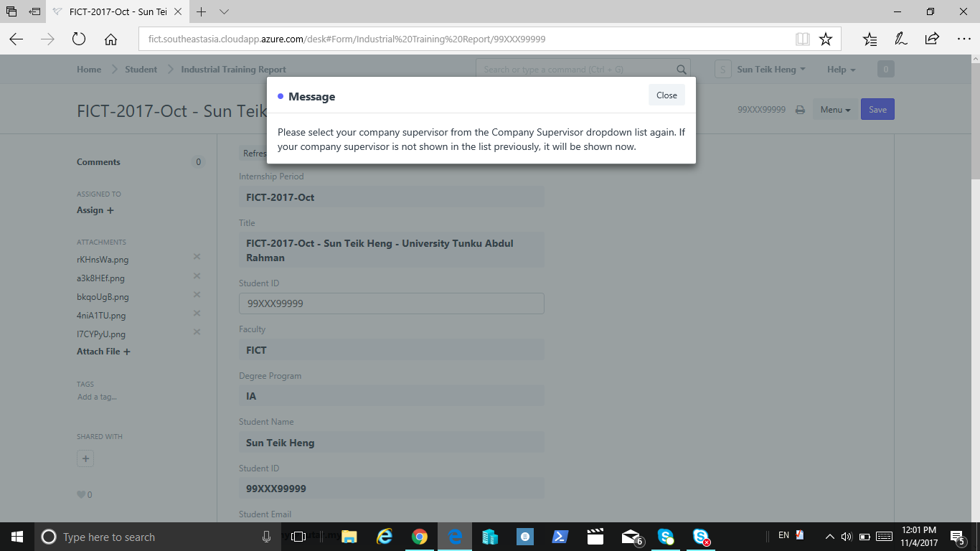Image resolution: width=980 pixels, height=551 pixels.
Task: Close the Message dialog
Action: coord(666,95)
